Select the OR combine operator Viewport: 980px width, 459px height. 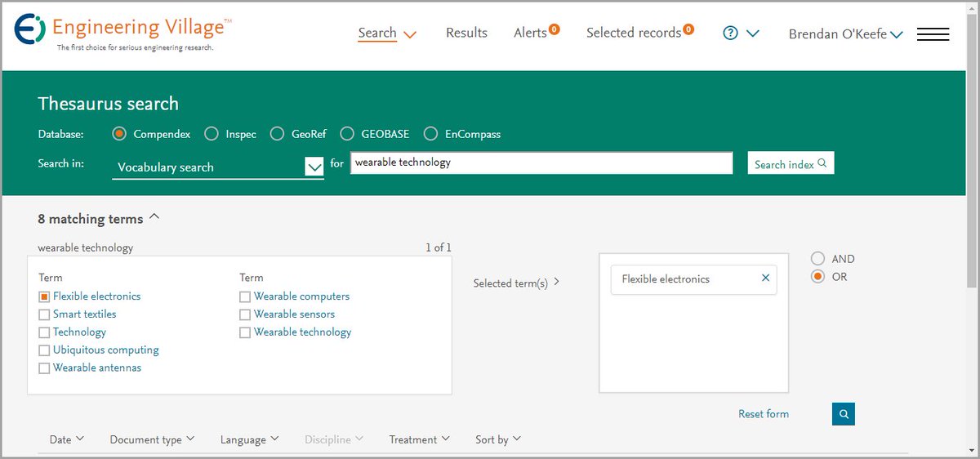817,277
